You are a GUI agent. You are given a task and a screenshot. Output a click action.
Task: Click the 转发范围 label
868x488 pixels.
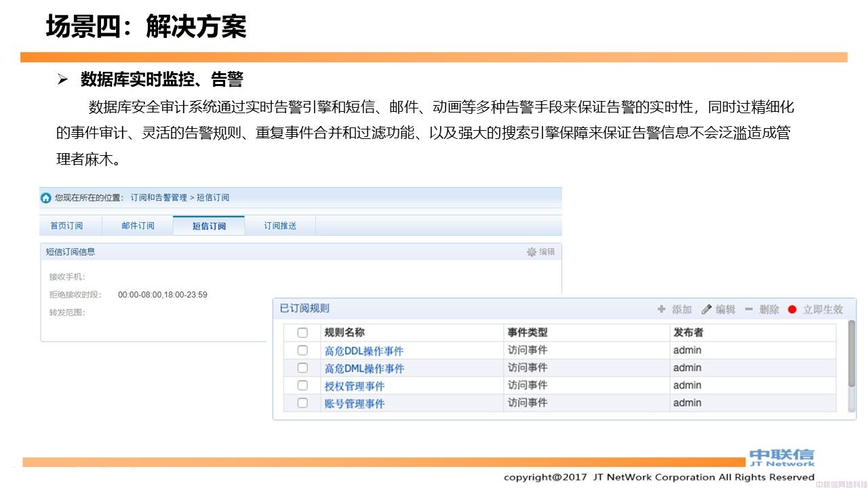[67, 313]
